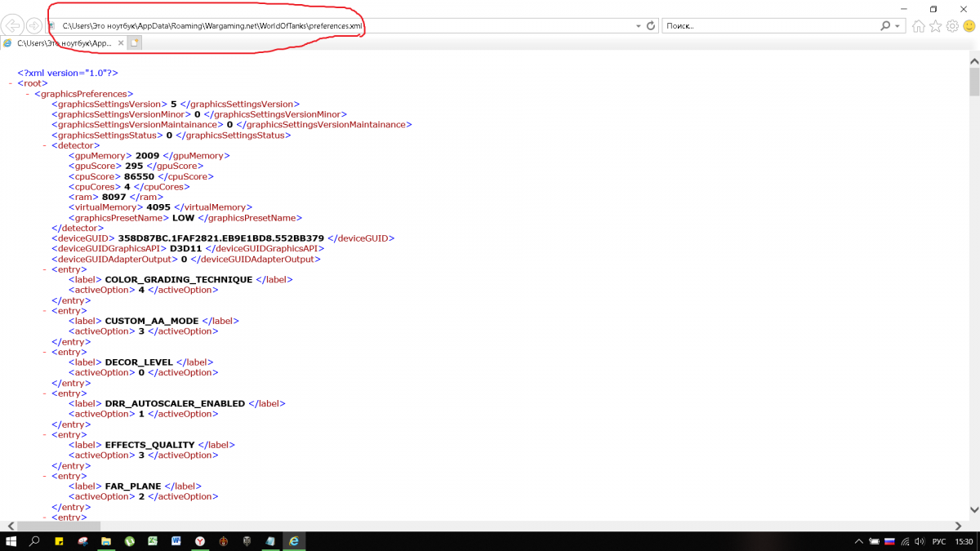Click the browser Forward arrow button
Image resolution: width=980 pixels, height=551 pixels.
34,26
